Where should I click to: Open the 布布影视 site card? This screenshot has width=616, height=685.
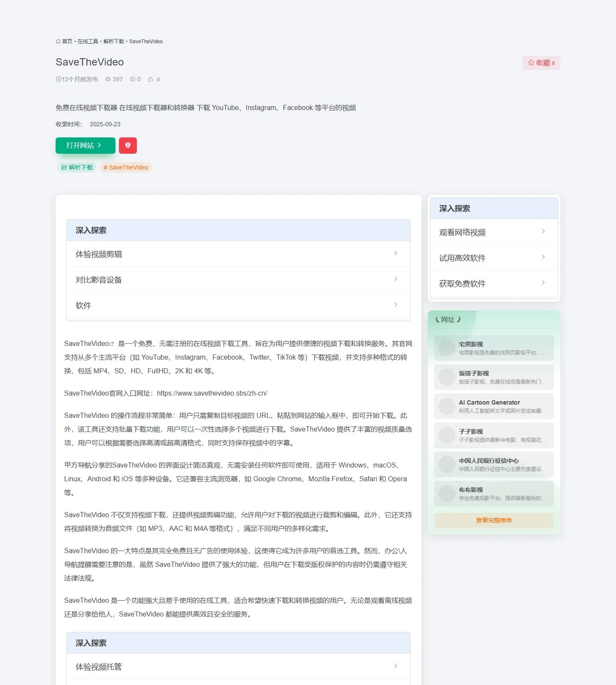click(x=494, y=494)
